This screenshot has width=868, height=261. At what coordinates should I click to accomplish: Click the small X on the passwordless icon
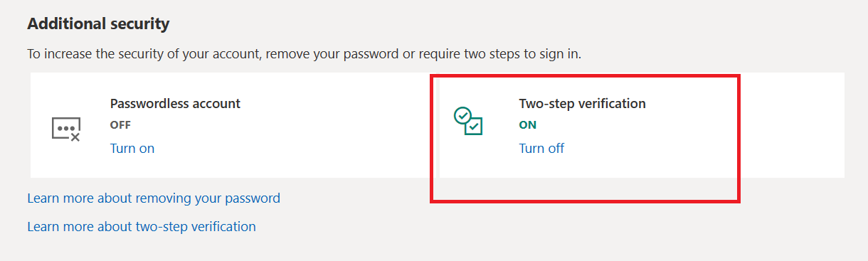pos(75,137)
